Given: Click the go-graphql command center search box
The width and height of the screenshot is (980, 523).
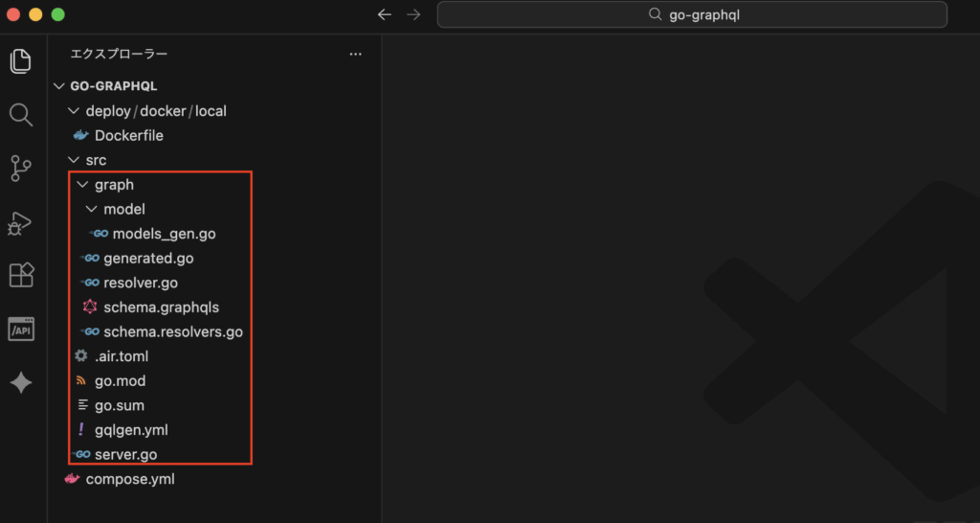Looking at the screenshot, I should (x=691, y=14).
